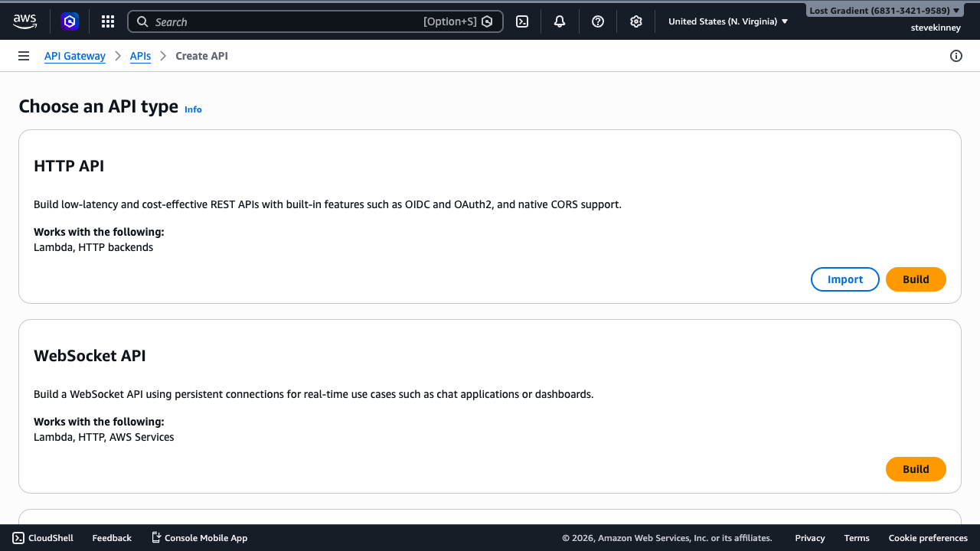Click the CloudShell icon in footer
980x551 pixels.
coord(18,538)
